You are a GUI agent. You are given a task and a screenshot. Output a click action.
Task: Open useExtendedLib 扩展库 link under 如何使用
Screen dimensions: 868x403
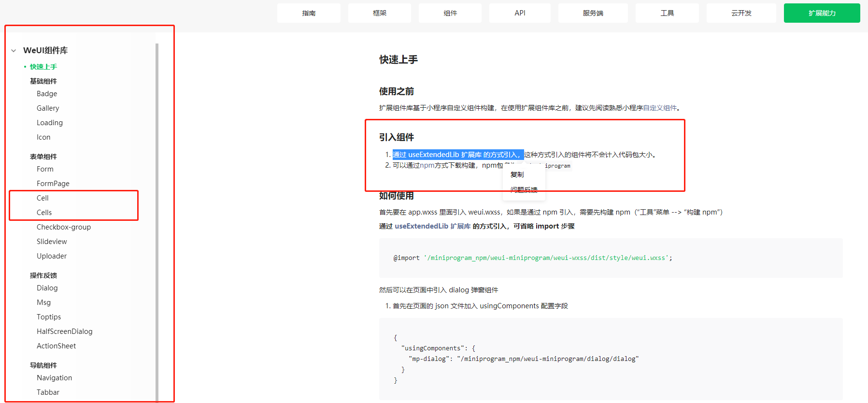(x=432, y=226)
